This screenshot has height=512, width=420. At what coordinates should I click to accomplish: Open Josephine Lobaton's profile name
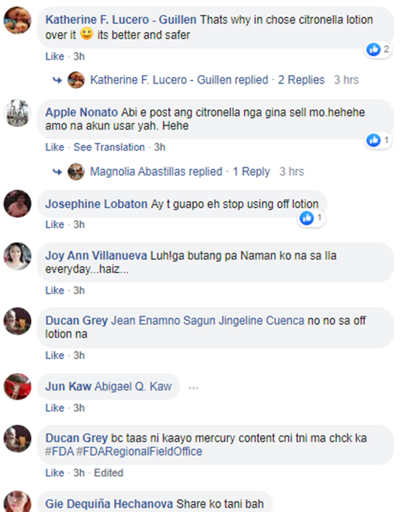point(96,204)
